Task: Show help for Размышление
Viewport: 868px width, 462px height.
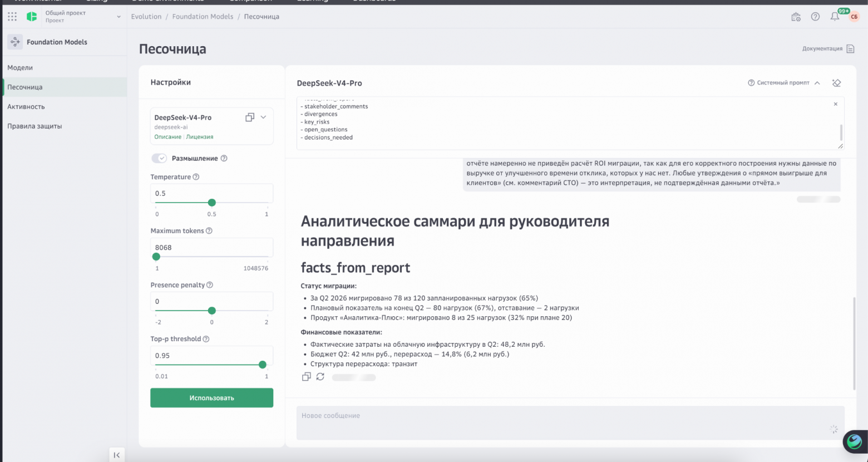Action: point(224,158)
